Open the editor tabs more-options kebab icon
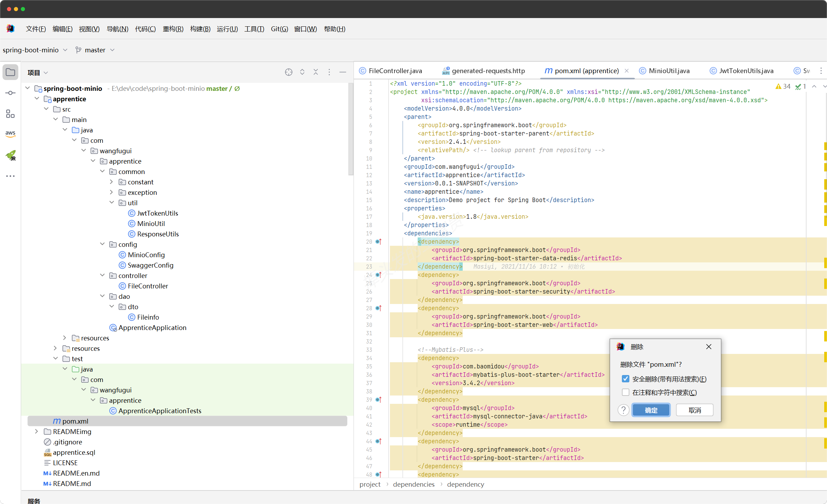 pos(821,71)
